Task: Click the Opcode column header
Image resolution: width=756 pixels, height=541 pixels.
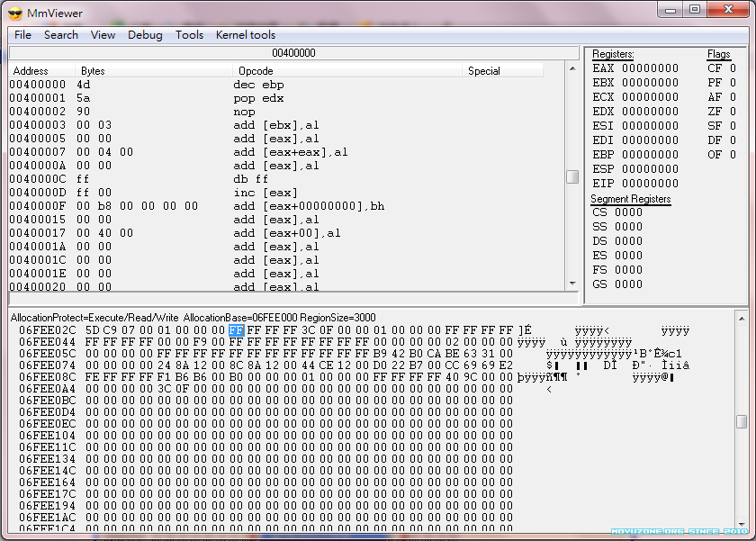Action: tap(256, 71)
